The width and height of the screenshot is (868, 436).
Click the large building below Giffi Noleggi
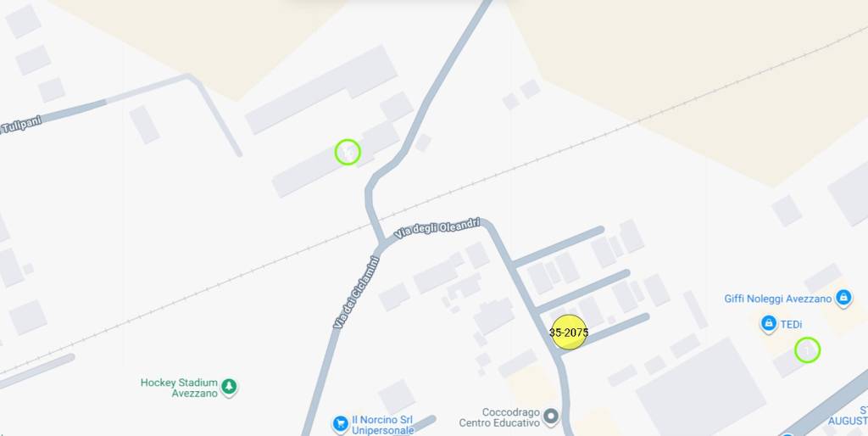pyautogui.click(x=701, y=387)
